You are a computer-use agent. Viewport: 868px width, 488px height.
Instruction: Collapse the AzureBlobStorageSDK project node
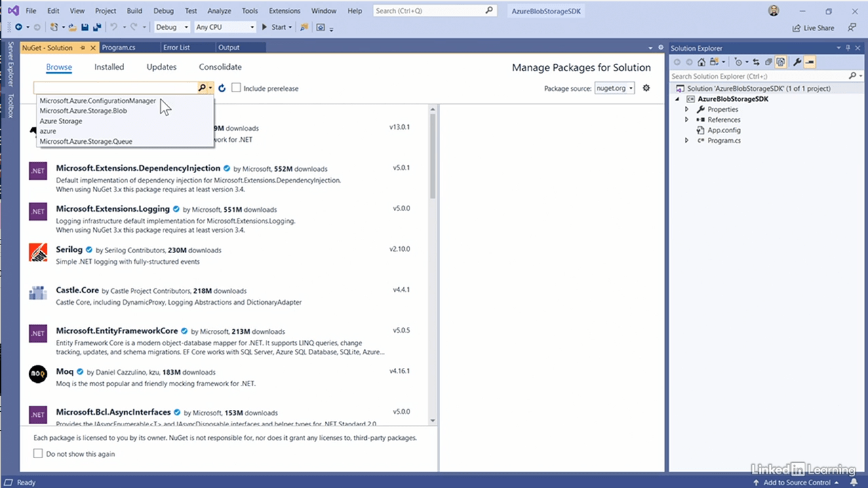[x=677, y=99]
